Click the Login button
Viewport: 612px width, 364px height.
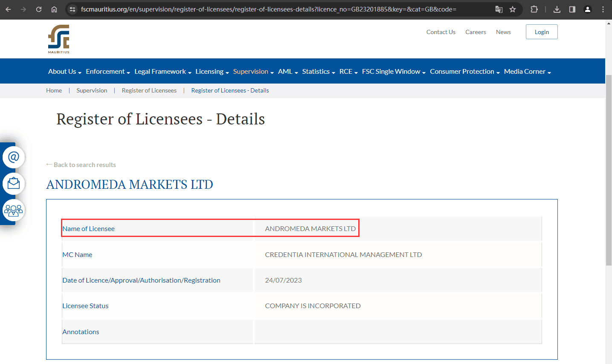point(542,32)
